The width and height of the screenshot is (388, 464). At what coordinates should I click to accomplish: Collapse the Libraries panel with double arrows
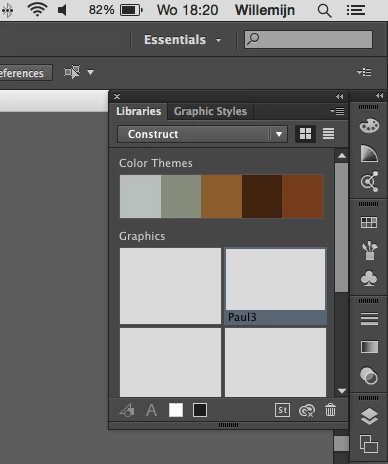[339, 96]
